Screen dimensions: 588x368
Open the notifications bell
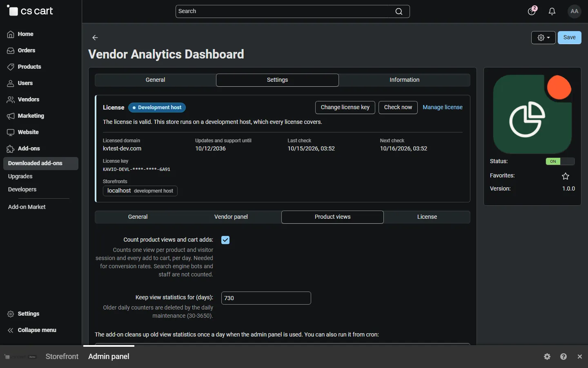[552, 11]
